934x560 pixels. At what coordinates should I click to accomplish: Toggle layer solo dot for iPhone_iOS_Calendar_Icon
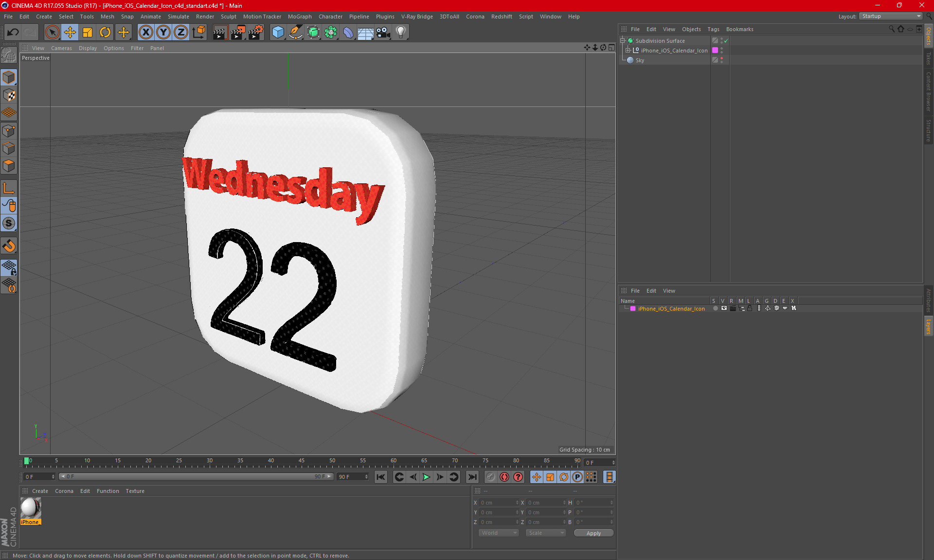(x=715, y=308)
